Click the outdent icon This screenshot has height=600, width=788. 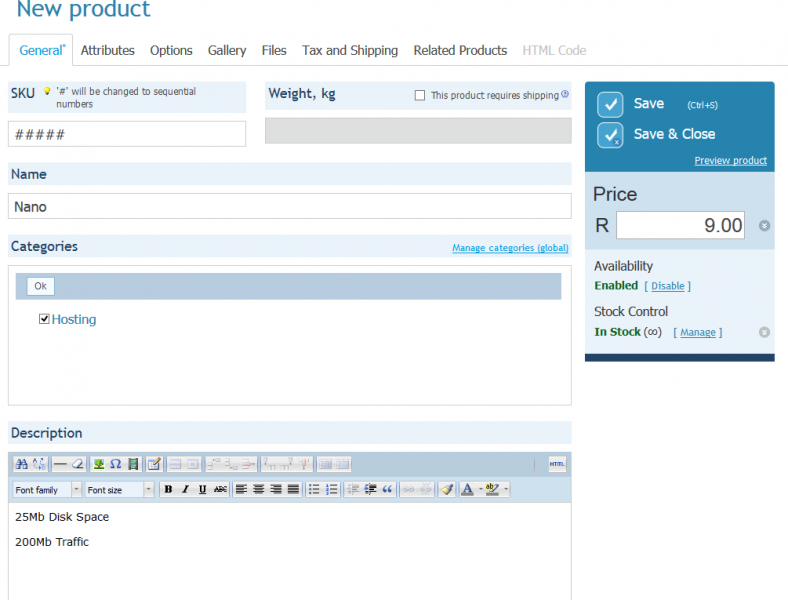[353, 489]
